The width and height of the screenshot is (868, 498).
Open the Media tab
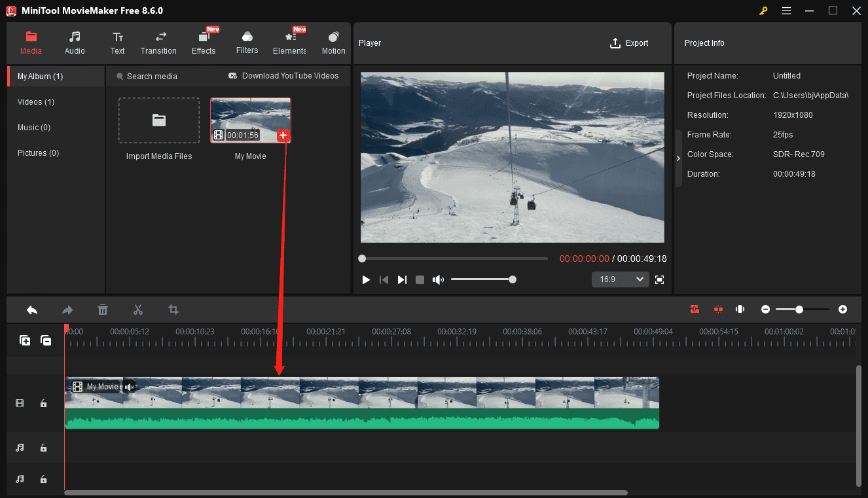(x=31, y=43)
